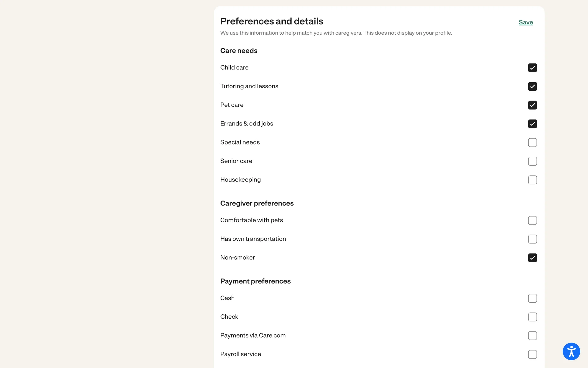Uncheck Tutoring and lessons
This screenshot has width=588, height=368.
[532, 86]
